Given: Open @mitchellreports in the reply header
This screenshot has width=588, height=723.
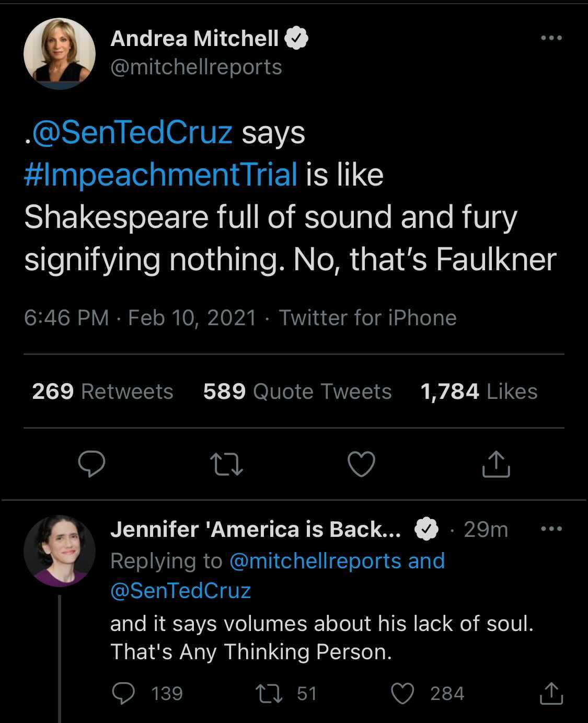Looking at the screenshot, I should [315, 561].
